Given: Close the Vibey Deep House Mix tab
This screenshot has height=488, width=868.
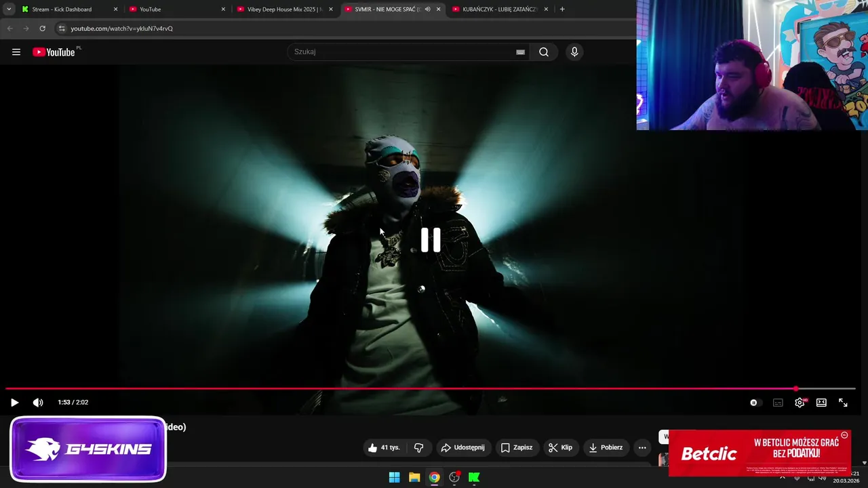Looking at the screenshot, I should point(331,9).
